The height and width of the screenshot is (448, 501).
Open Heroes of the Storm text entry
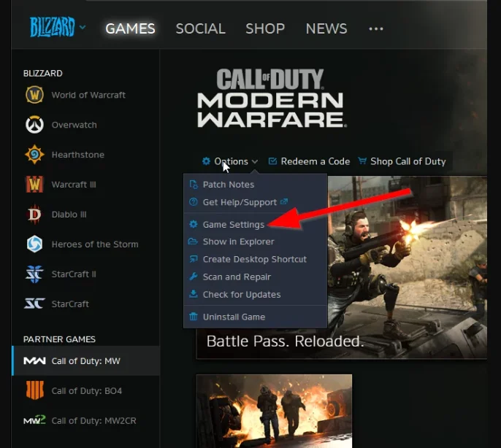click(95, 244)
